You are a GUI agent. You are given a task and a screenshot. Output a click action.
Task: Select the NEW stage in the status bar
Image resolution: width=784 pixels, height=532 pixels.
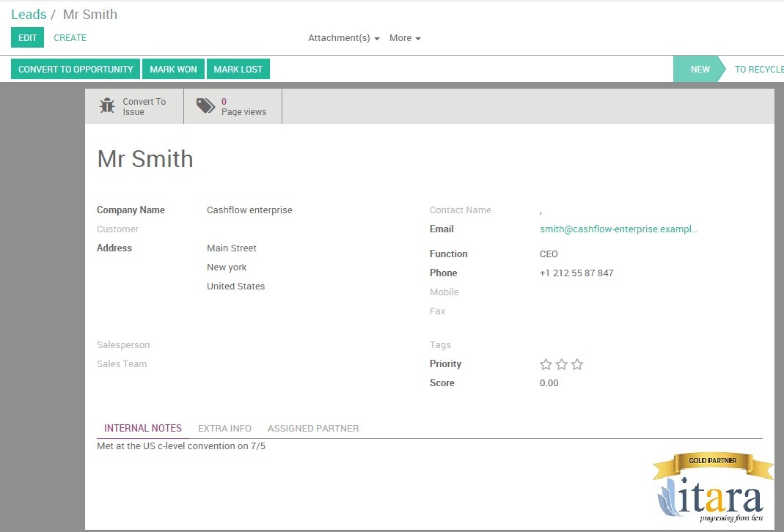click(700, 69)
